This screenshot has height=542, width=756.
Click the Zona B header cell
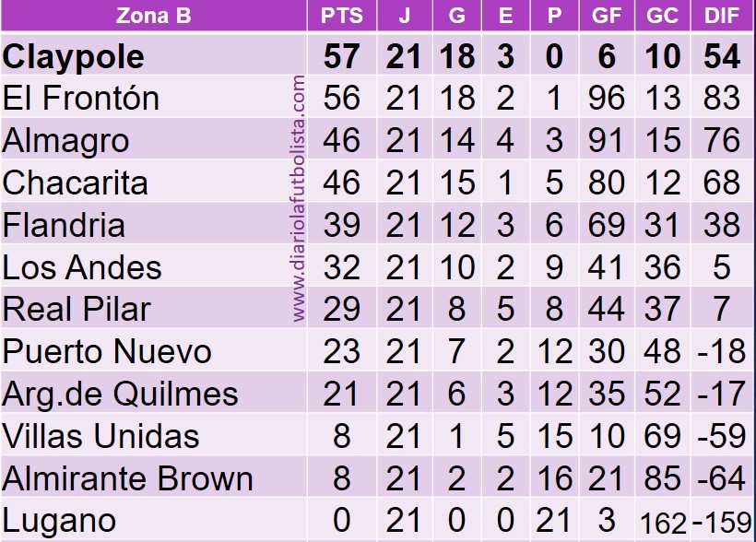[153, 16]
